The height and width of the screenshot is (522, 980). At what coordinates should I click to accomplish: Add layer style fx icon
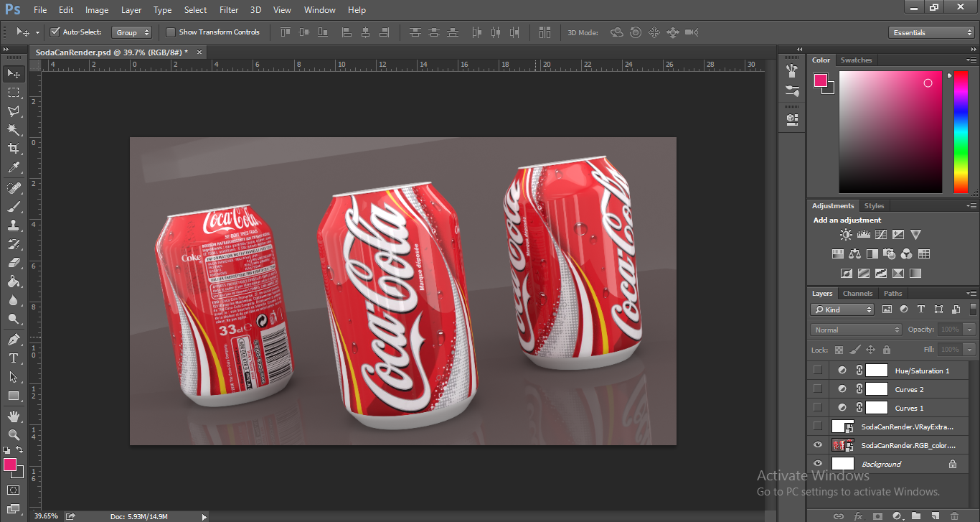858,516
